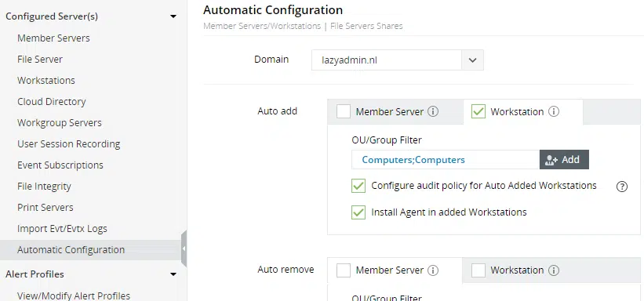The height and width of the screenshot is (301, 644).
Task: Open File Integrity in sidebar
Action: pos(45,187)
